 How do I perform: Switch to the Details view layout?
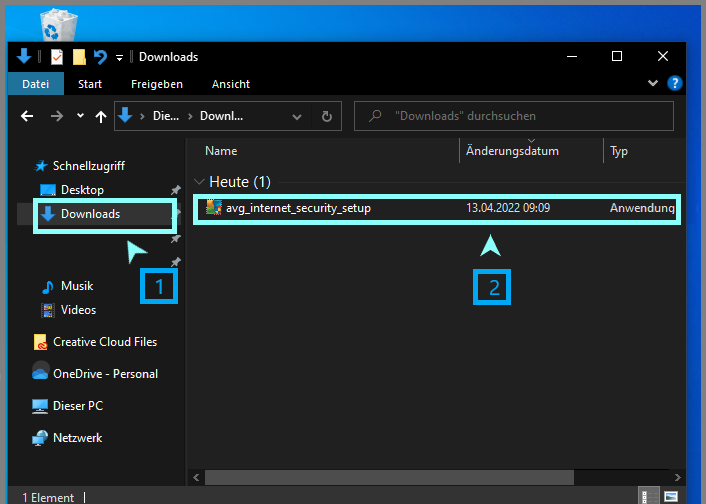click(x=649, y=496)
